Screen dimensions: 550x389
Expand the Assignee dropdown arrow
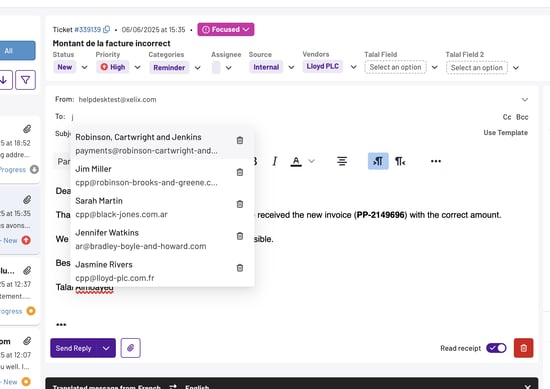[x=228, y=68]
